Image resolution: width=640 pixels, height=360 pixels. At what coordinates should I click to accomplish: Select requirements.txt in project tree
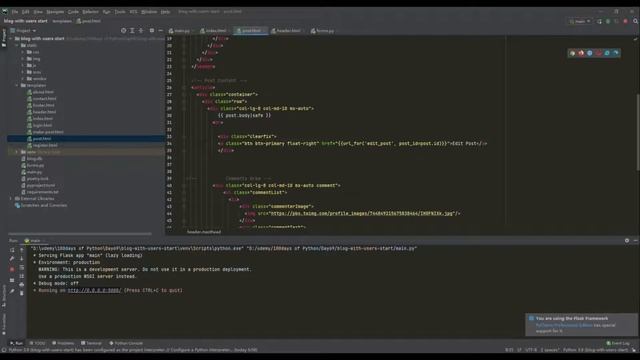pyautogui.click(x=40, y=192)
